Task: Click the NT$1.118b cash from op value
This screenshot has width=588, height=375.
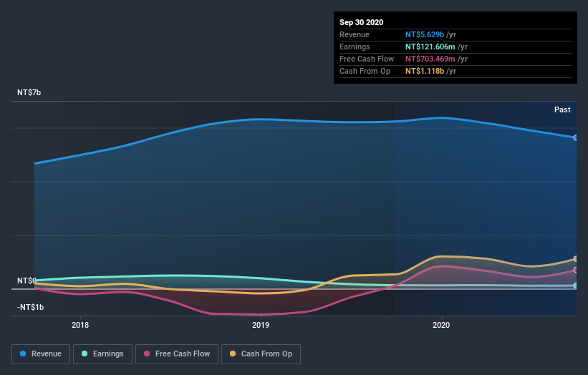Action: pos(425,71)
